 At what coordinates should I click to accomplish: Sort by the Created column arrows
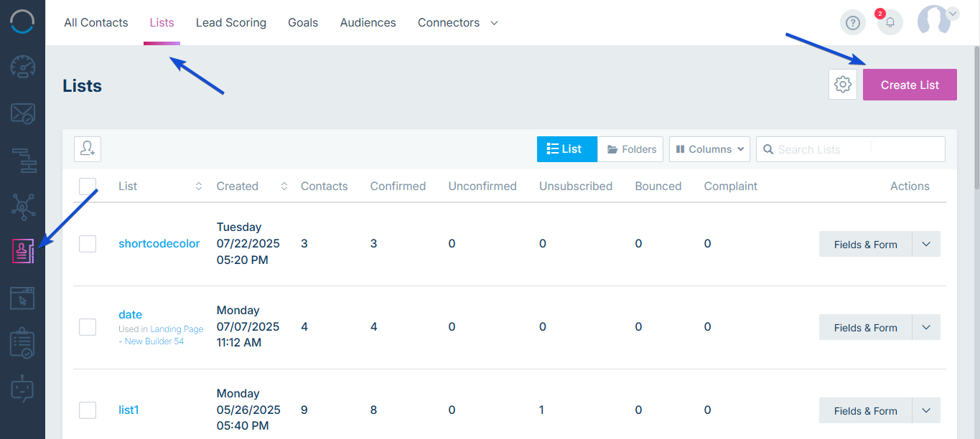click(284, 186)
